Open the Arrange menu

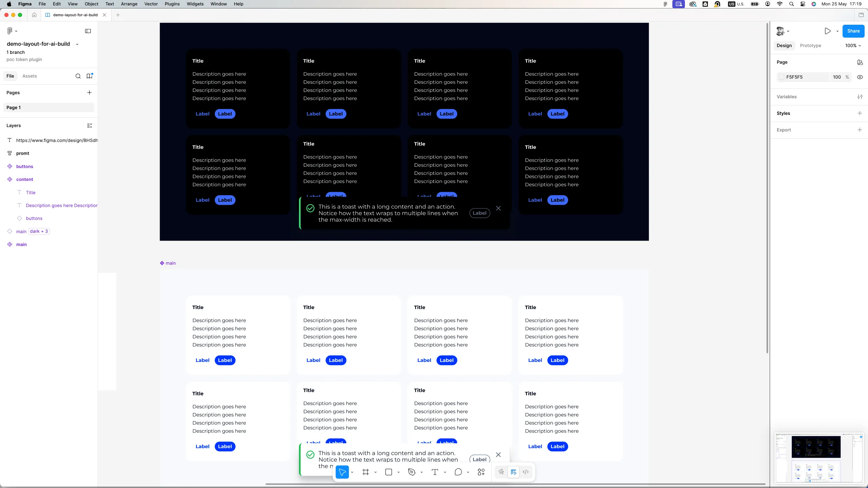(129, 4)
